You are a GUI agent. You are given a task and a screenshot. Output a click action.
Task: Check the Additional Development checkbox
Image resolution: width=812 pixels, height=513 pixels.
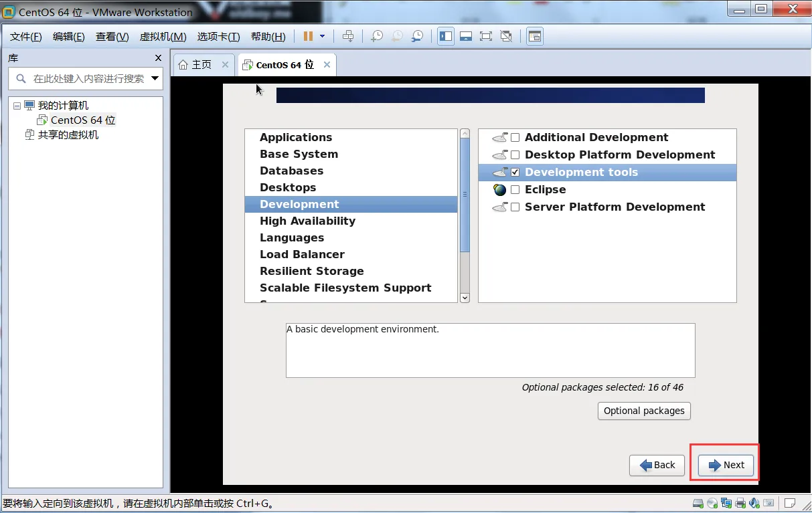[x=515, y=138]
